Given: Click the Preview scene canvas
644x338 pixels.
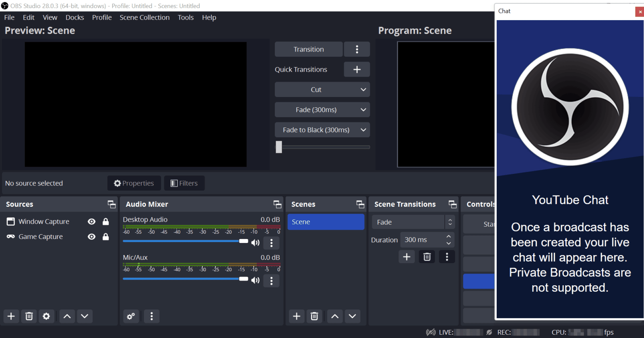Looking at the screenshot, I should [x=136, y=105].
